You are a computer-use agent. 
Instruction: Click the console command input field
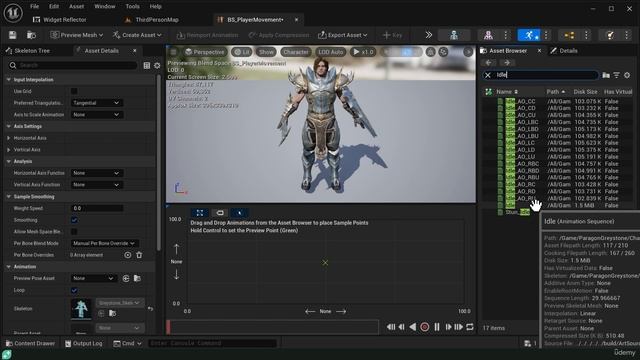(213, 344)
